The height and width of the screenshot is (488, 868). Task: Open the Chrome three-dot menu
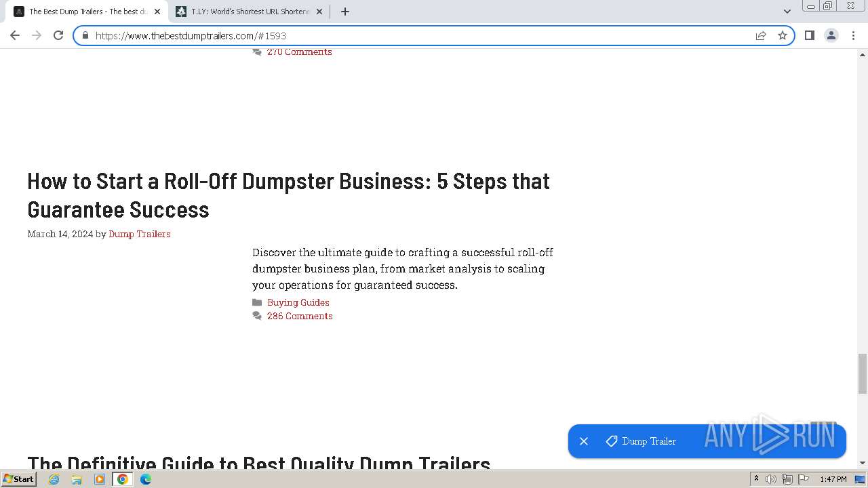[853, 35]
